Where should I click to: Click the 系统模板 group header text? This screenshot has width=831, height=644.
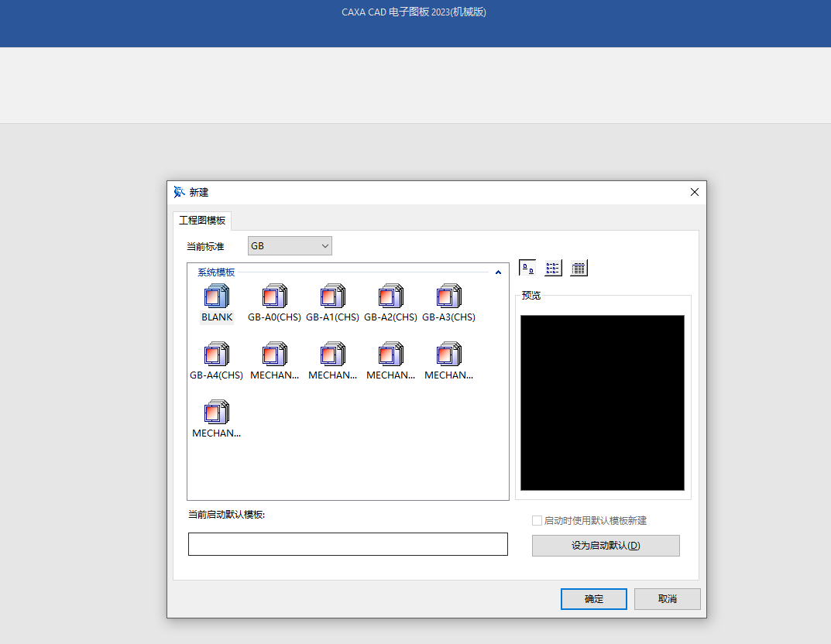[x=216, y=272]
